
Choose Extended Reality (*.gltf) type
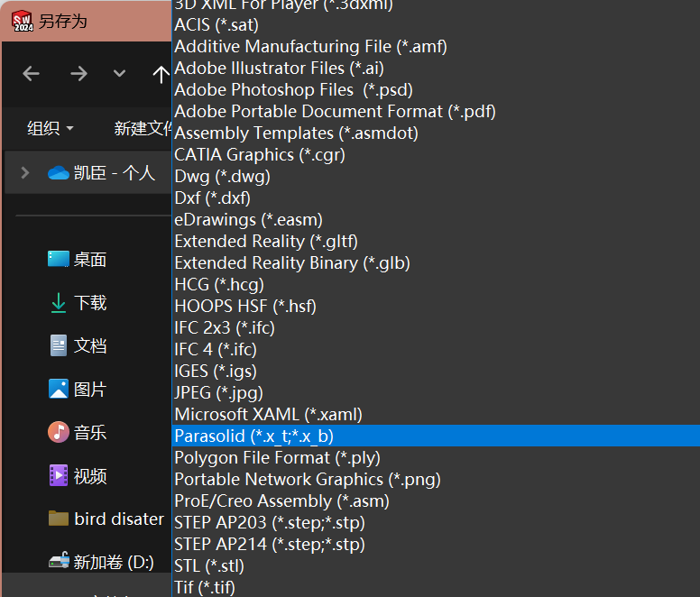click(x=436, y=241)
